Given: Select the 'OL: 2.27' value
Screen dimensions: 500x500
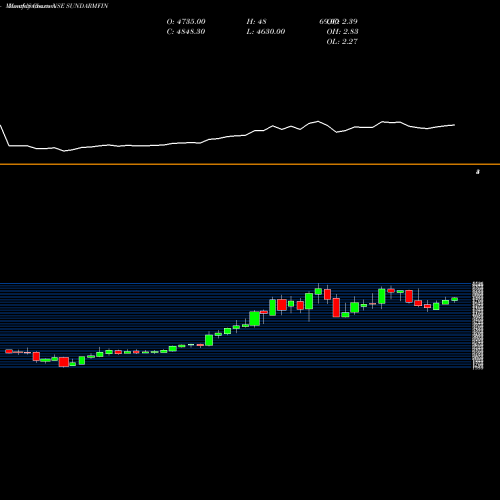Looking at the screenshot, I should (342, 42).
